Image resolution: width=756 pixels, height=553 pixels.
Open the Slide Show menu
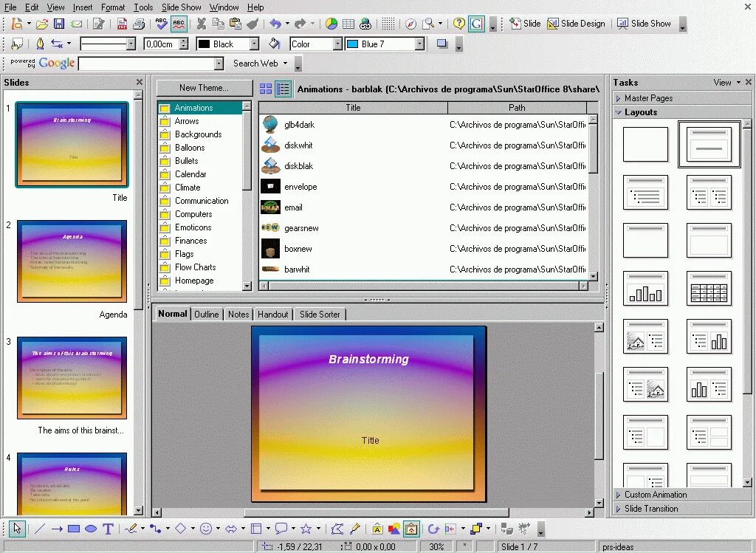pyautogui.click(x=182, y=7)
